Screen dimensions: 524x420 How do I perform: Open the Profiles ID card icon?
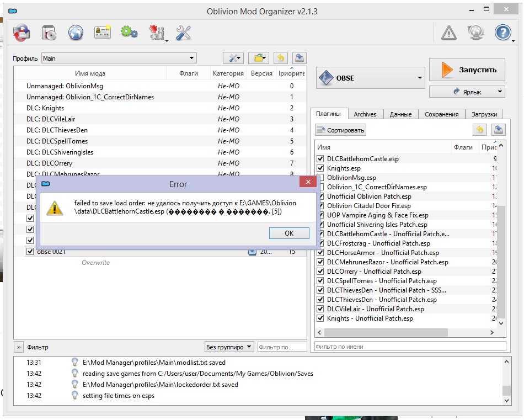point(103,32)
